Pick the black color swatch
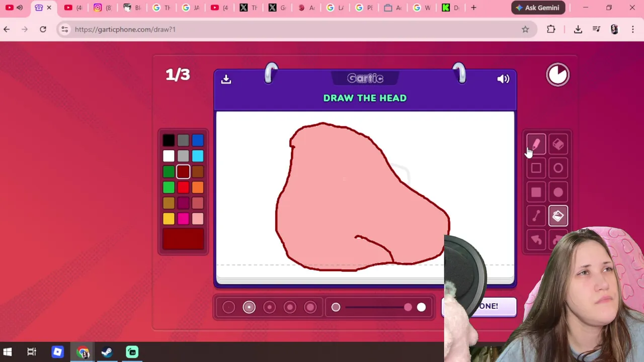This screenshot has width=644, height=362. [169, 140]
